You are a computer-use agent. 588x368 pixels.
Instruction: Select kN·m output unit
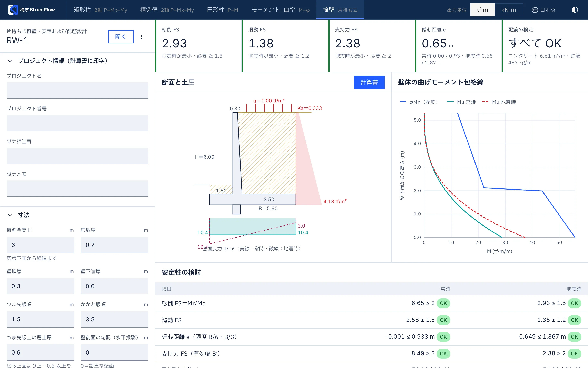click(x=509, y=10)
